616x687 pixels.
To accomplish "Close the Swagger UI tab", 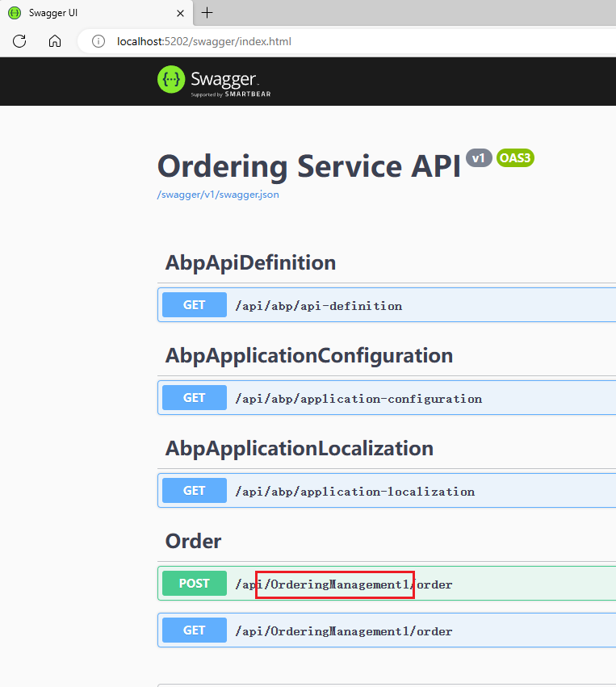I will point(180,13).
